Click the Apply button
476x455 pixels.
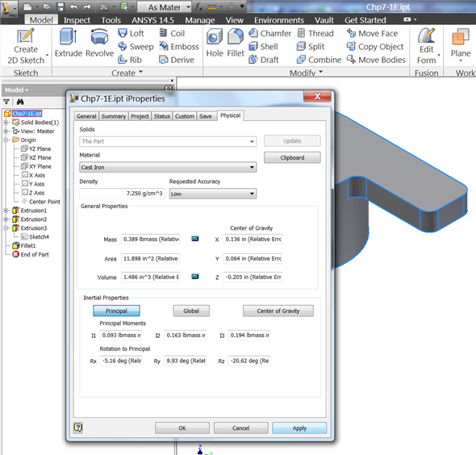(x=299, y=428)
